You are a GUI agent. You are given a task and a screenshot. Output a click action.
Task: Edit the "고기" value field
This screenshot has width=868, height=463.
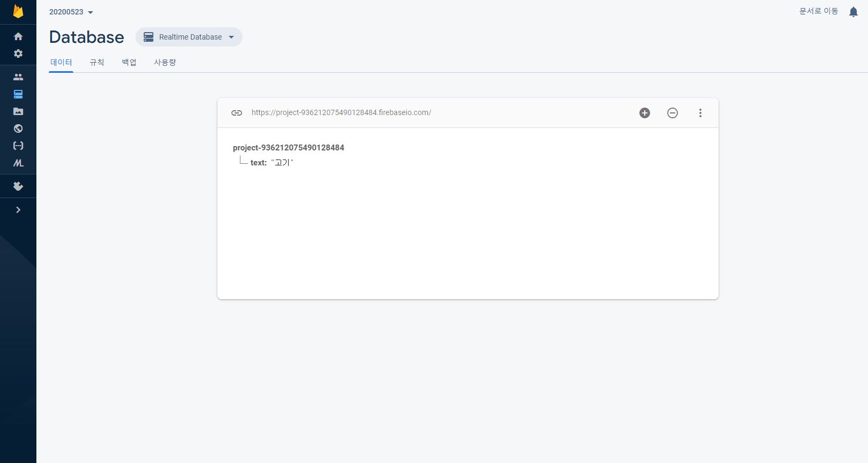tap(282, 163)
